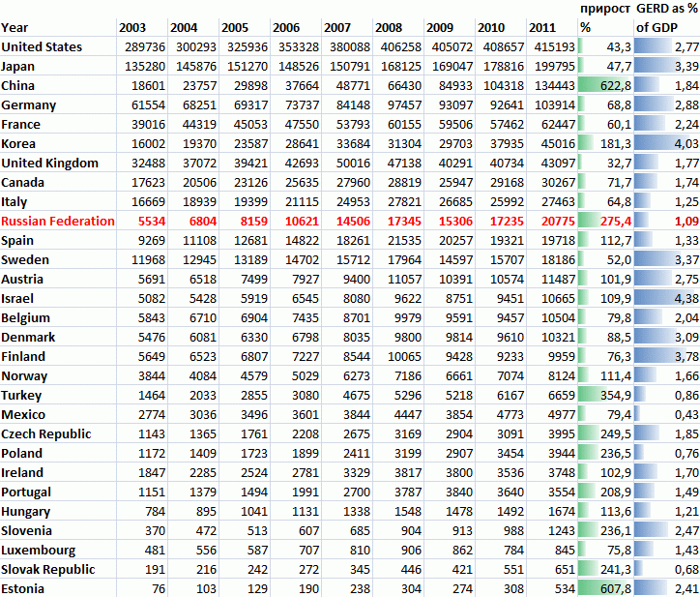
Task: Select the 'Poland' row label
Action: tap(21, 454)
